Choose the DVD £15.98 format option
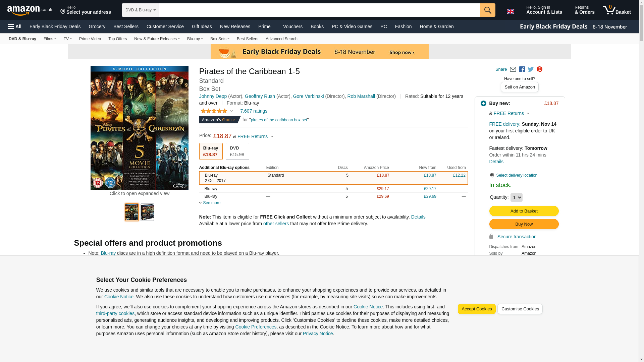Viewport: 644px width, 362px height. (x=237, y=151)
